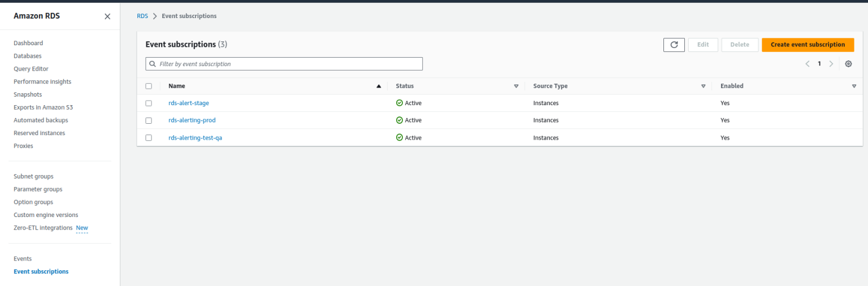Image resolution: width=868 pixels, height=286 pixels.
Task: Open table preferences gear icon
Action: (x=848, y=64)
